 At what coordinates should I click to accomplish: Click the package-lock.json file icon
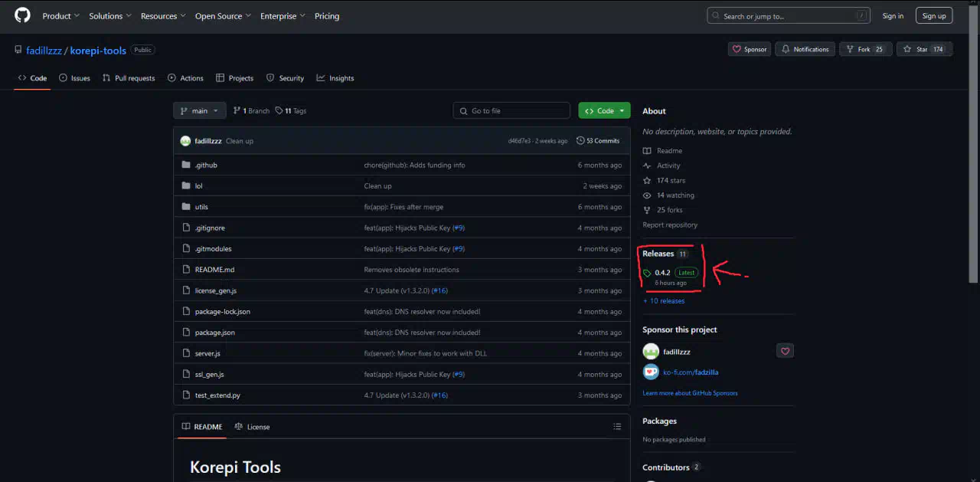tap(185, 311)
